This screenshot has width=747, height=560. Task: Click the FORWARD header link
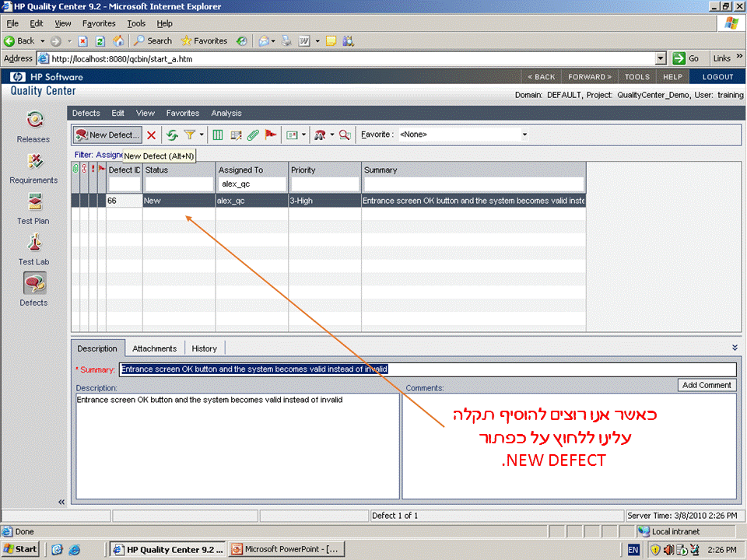click(x=590, y=77)
